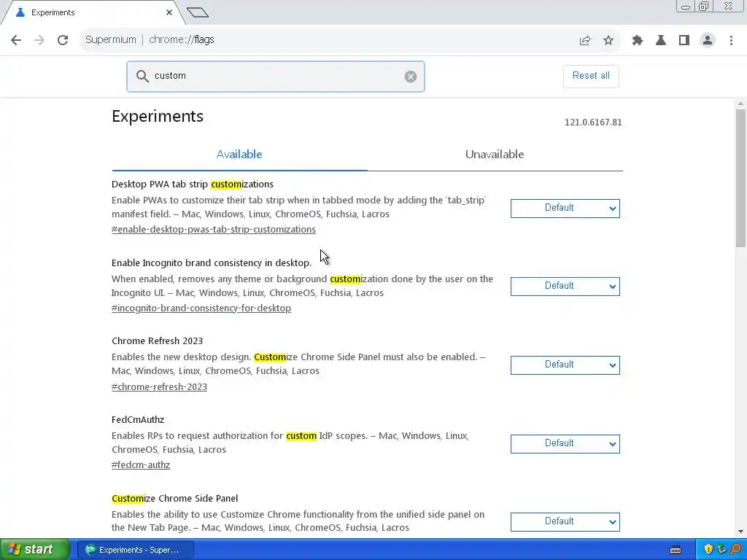Open the on-screen keyboard tray icon

click(676, 550)
